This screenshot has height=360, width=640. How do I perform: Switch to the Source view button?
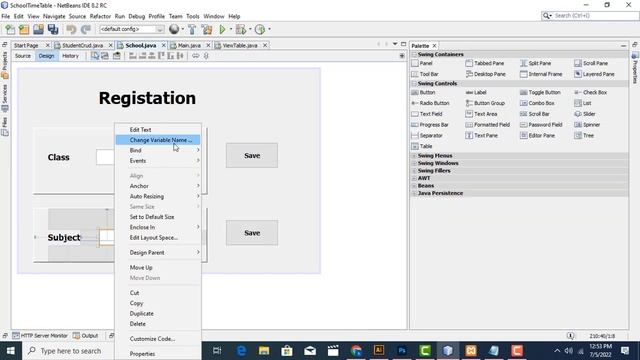tap(23, 56)
